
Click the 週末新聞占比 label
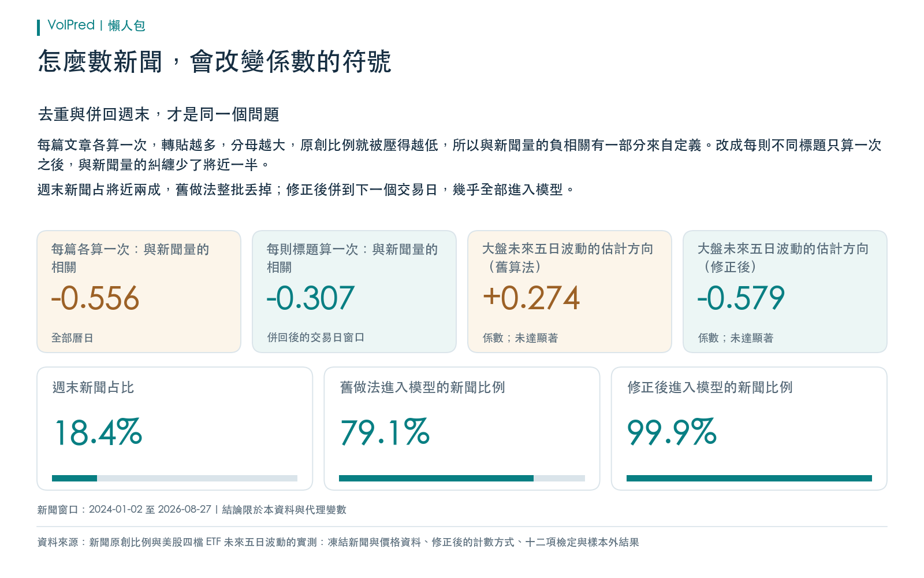pyautogui.click(x=93, y=387)
